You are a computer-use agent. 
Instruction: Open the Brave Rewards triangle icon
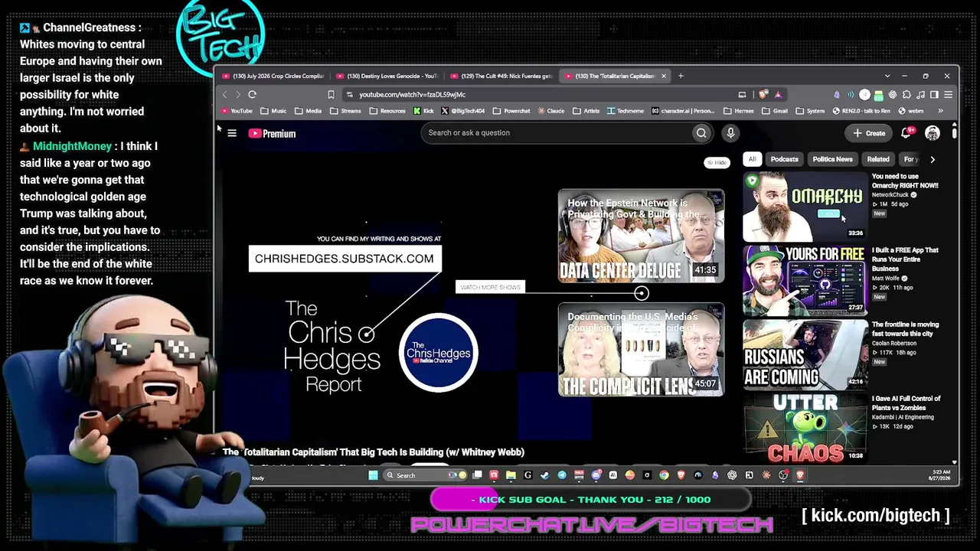pyautogui.click(x=778, y=94)
